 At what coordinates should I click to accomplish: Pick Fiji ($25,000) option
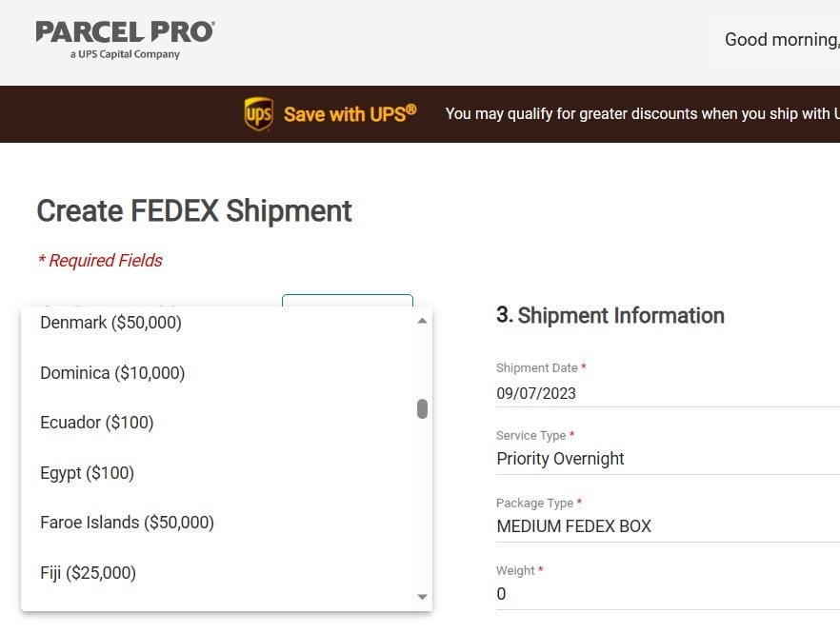pyautogui.click(x=88, y=573)
